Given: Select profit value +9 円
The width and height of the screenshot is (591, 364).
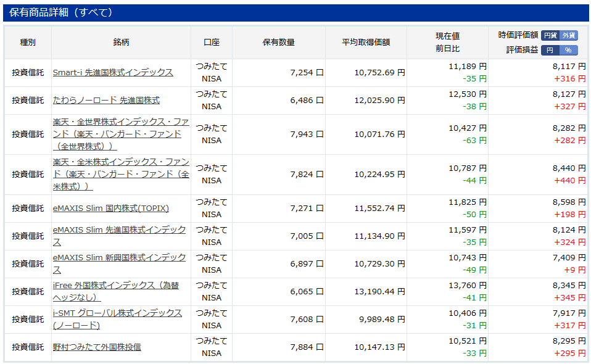Looking at the screenshot, I should click(575, 270).
